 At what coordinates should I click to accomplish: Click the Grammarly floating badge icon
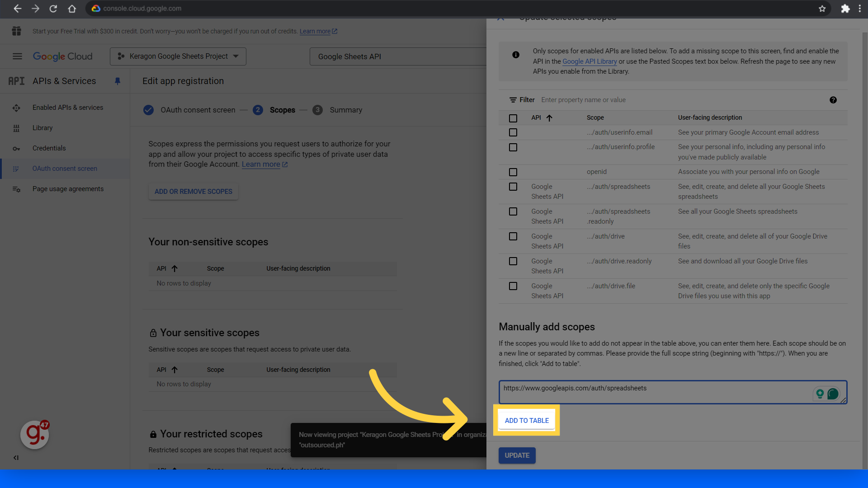35,434
